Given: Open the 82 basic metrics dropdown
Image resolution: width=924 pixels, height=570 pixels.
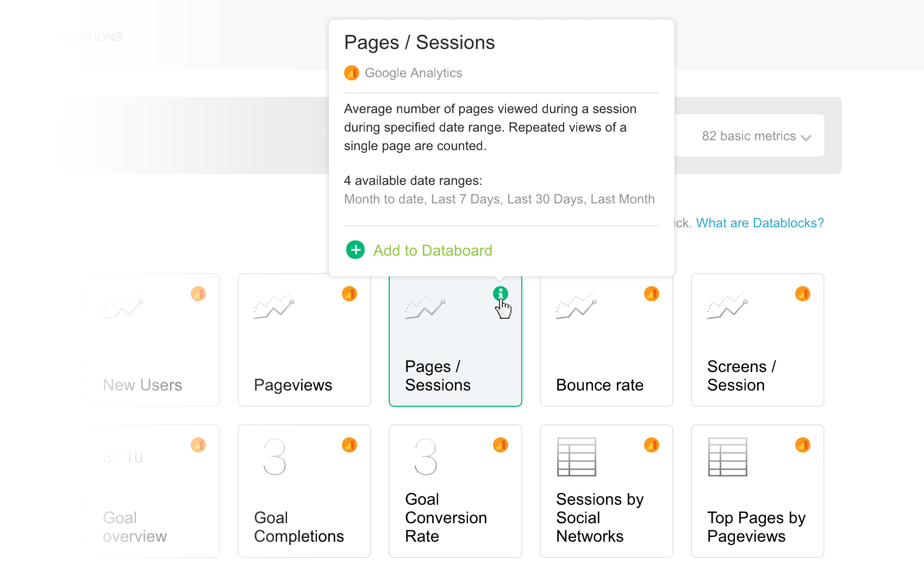Looking at the screenshot, I should tap(756, 136).
